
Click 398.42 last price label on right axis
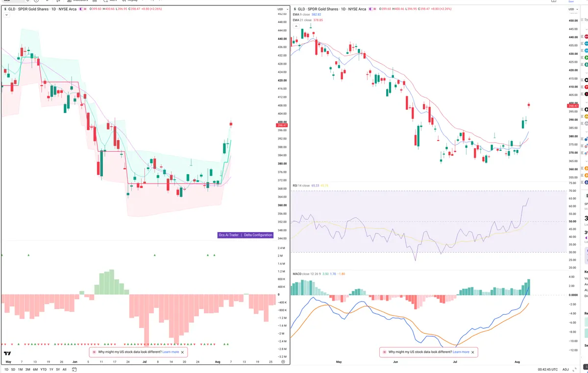573,106
